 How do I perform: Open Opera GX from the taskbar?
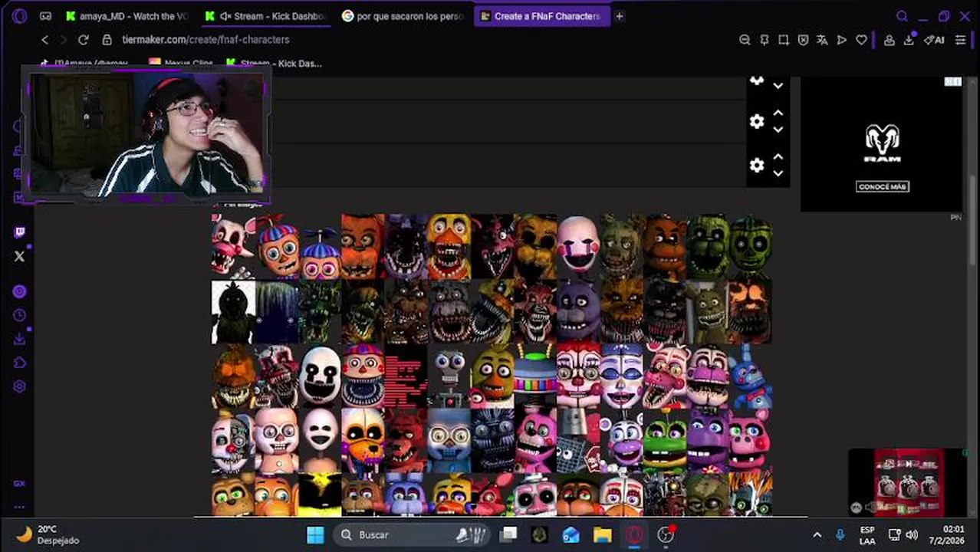pos(634,534)
